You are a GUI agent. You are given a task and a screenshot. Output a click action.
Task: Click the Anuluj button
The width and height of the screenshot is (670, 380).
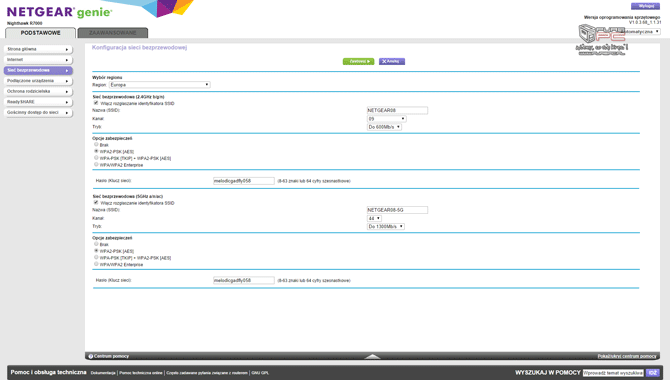[392, 62]
